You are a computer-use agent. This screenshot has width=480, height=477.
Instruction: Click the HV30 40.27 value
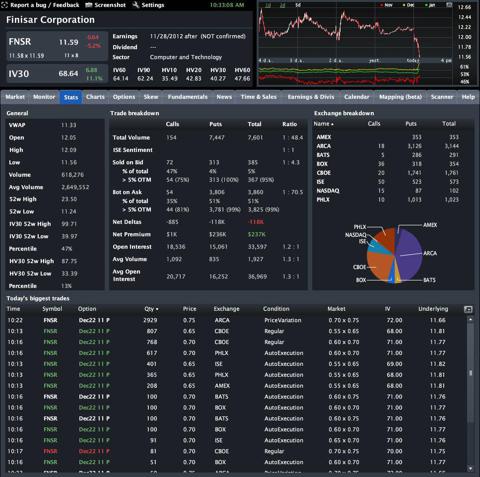(x=218, y=79)
